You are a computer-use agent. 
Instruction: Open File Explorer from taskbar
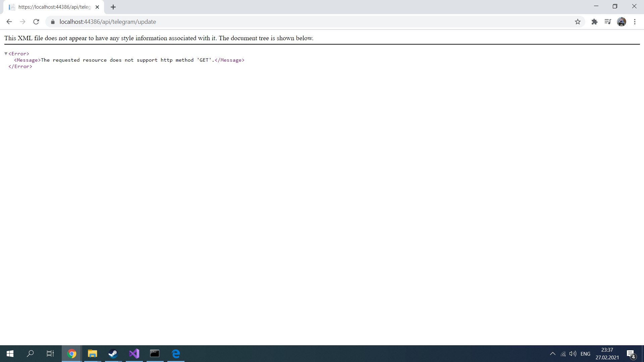(x=92, y=354)
